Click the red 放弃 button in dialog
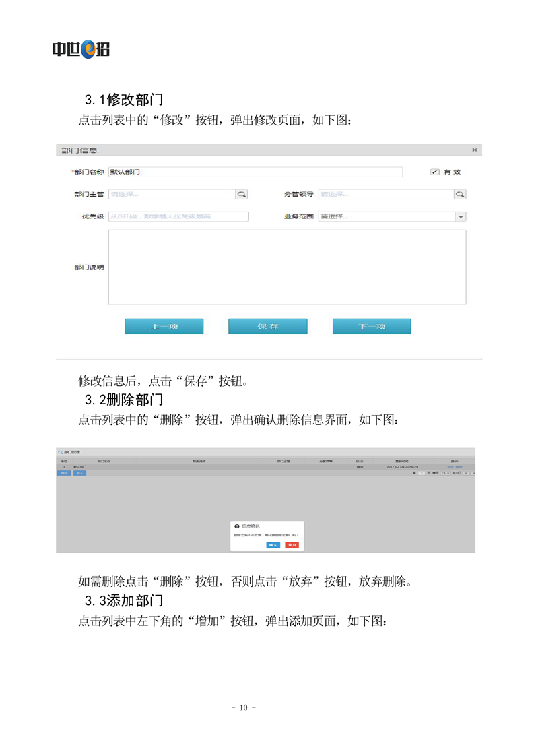Image resolution: width=534 pixels, height=756 pixels. (292, 544)
